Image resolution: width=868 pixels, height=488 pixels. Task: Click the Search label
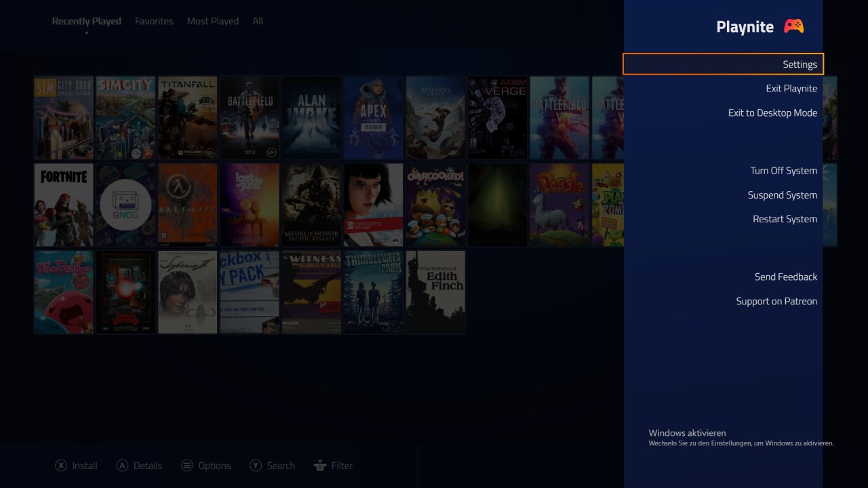pos(281,466)
